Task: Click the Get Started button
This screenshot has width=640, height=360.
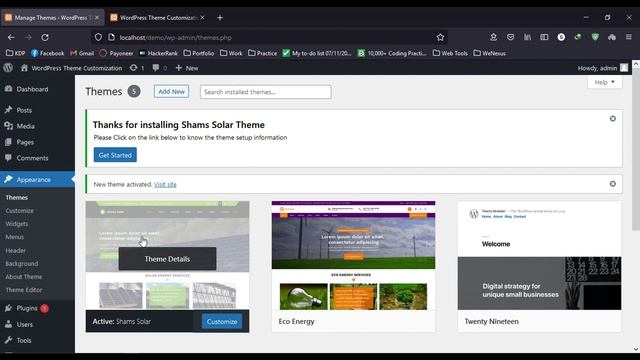Action: click(115, 155)
